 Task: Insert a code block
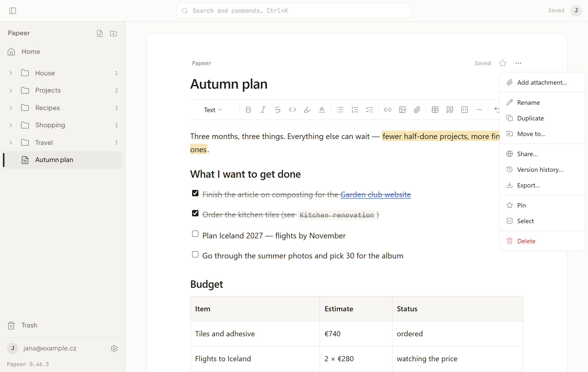point(465,110)
